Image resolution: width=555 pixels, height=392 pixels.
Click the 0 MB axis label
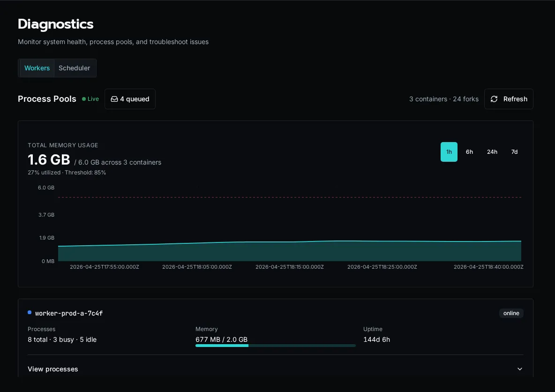48,261
